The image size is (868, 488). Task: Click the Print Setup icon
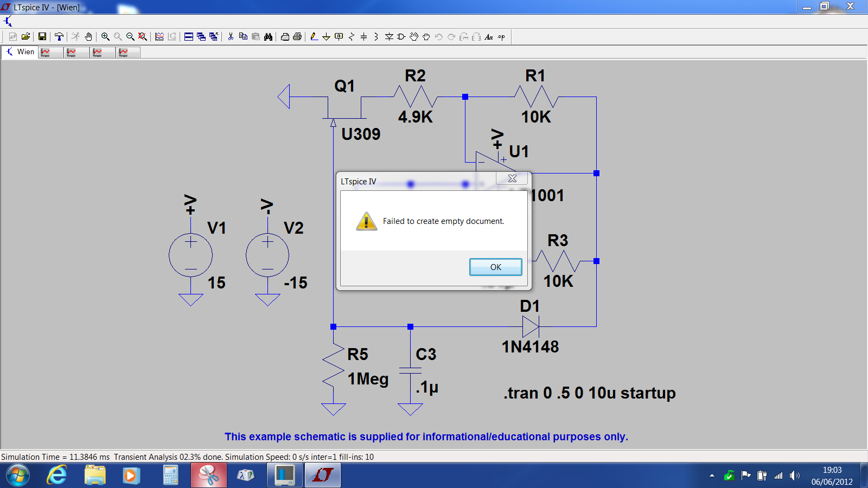[285, 37]
